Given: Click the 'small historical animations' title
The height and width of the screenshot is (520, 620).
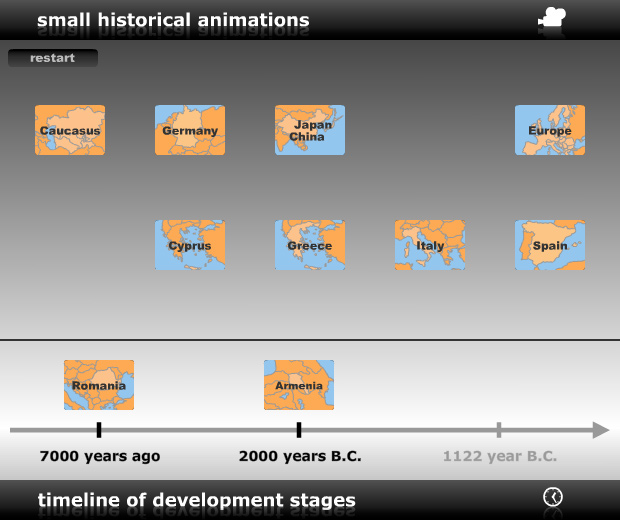Looking at the screenshot, I should point(173,20).
